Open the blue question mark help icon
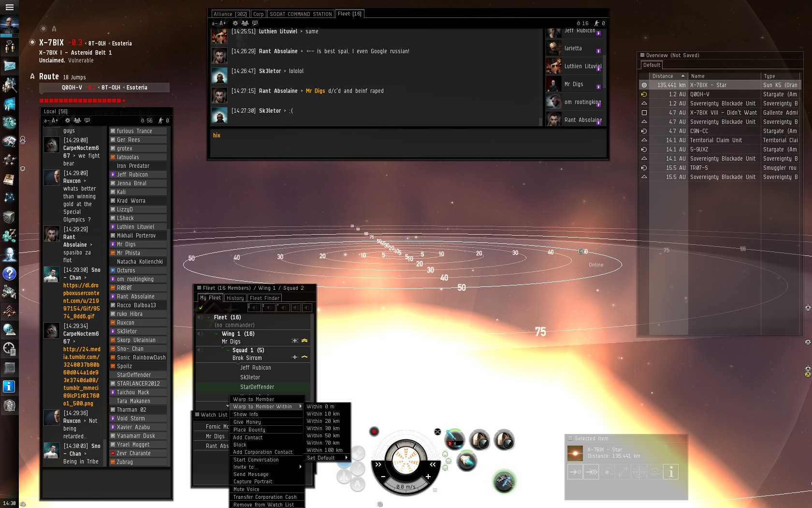The width and height of the screenshot is (812, 508). 9,274
